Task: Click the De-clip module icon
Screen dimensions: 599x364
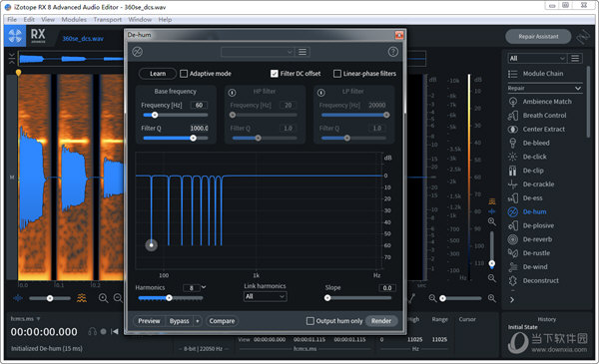Action: tap(513, 171)
